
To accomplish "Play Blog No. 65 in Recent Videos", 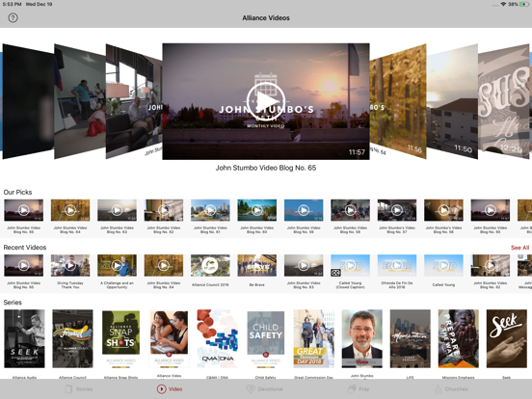I will pyautogui.click(x=24, y=265).
